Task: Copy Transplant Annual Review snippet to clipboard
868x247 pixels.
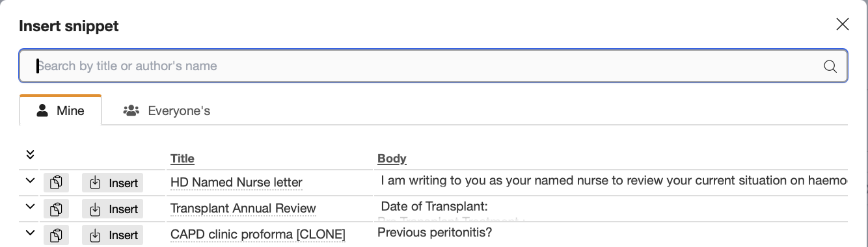Action: coord(56,209)
